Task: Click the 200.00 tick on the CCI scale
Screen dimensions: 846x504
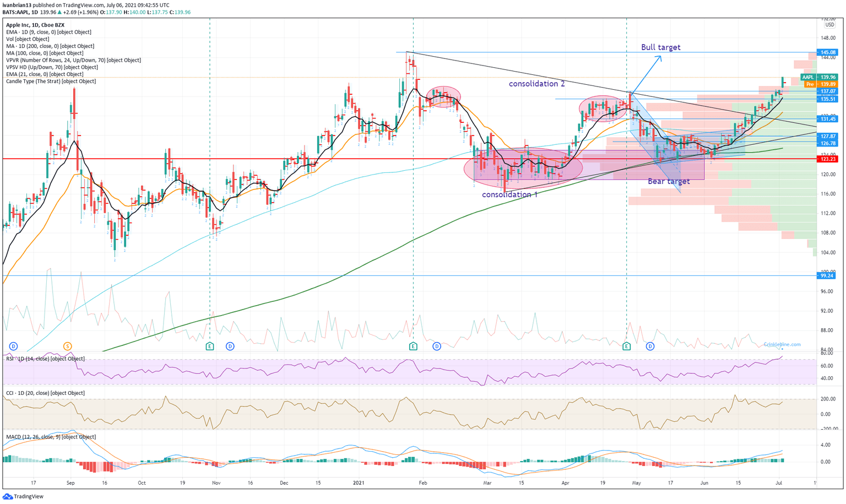Action: 827,399
